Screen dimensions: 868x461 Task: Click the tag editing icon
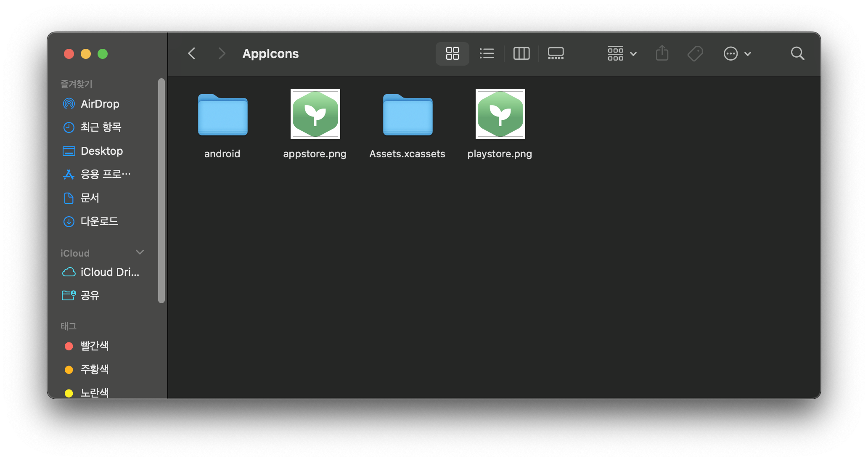(695, 53)
